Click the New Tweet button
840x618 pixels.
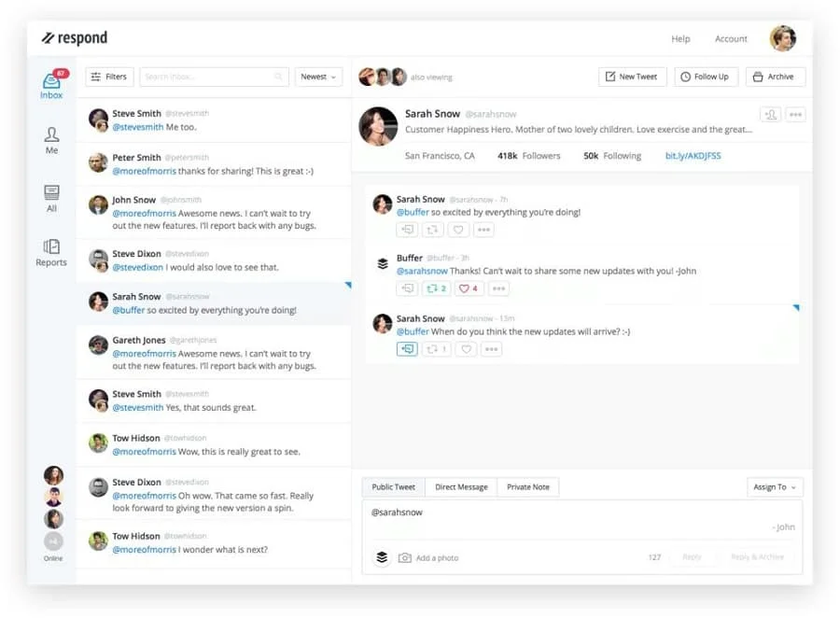click(632, 77)
